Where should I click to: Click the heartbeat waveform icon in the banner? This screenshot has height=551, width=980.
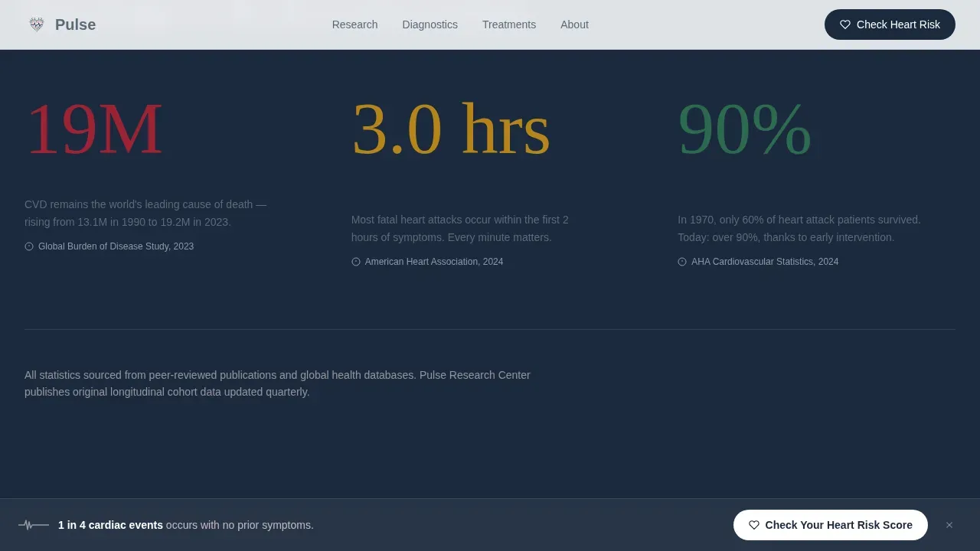pyautogui.click(x=34, y=525)
